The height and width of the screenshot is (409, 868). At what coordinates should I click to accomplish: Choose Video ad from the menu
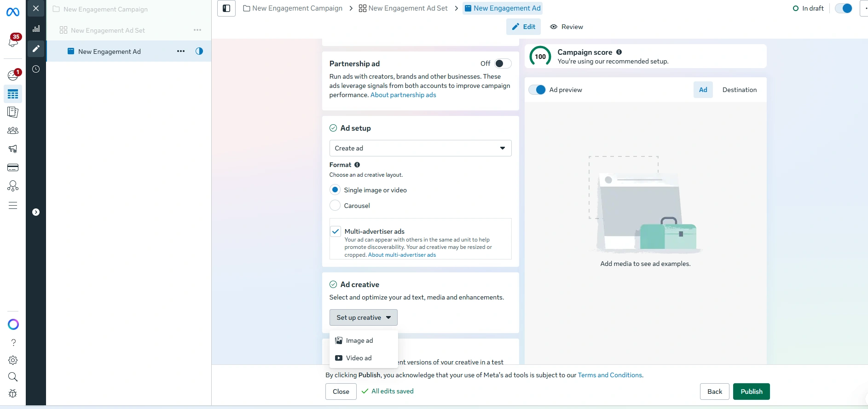(x=359, y=358)
